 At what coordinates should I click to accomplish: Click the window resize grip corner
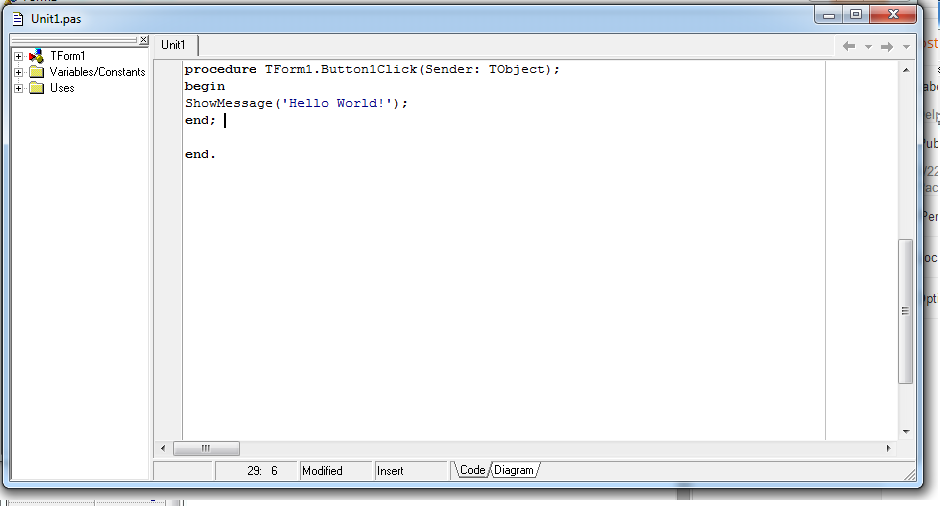(910, 474)
